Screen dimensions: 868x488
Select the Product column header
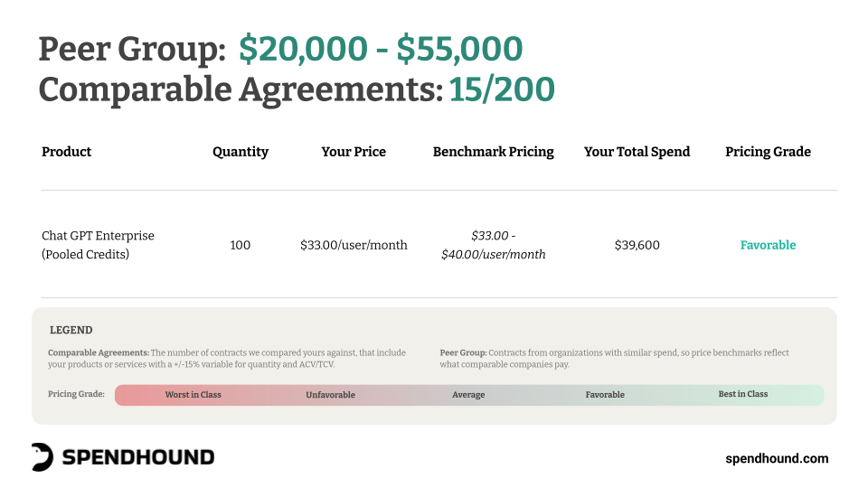click(66, 152)
